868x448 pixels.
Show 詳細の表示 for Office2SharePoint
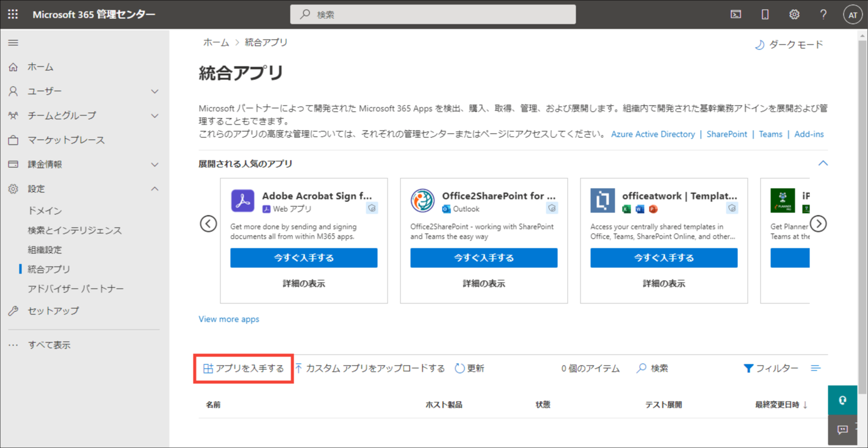click(x=484, y=284)
